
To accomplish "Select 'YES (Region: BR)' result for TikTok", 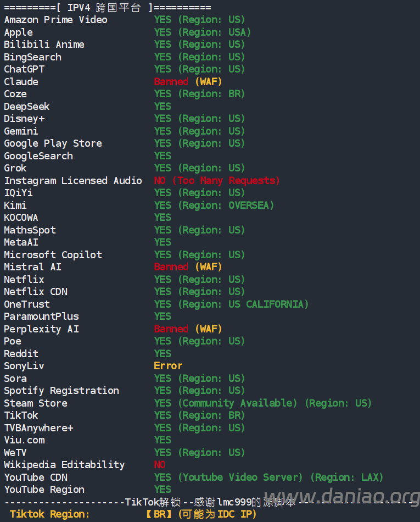I will 199,415.
